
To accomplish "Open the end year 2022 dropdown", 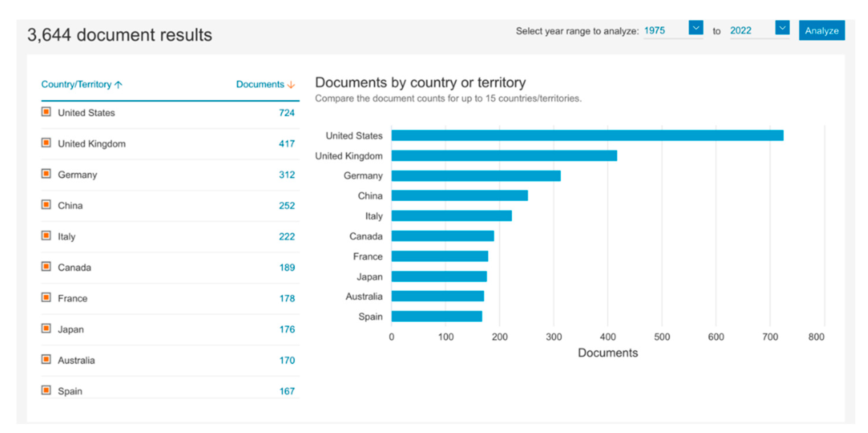I will tap(782, 28).
